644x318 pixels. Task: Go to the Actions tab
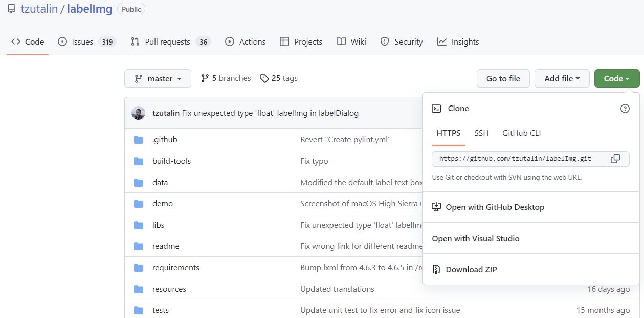[x=246, y=42]
